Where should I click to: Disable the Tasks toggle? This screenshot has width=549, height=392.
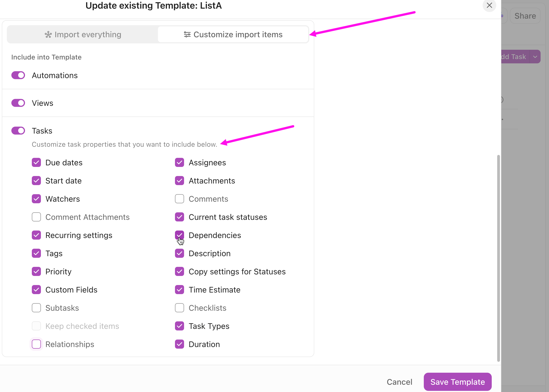click(x=18, y=131)
